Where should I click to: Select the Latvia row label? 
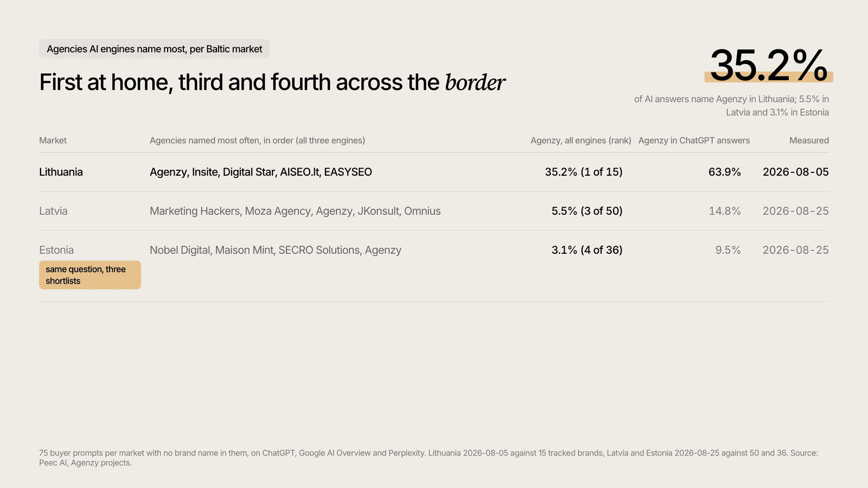(53, 211)
